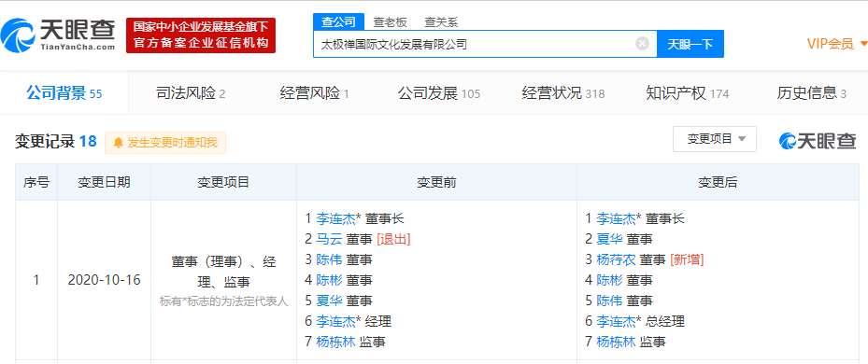Switch to the 查老板 search tab
Screen dimensions: 868x364
tap(390, 22)
